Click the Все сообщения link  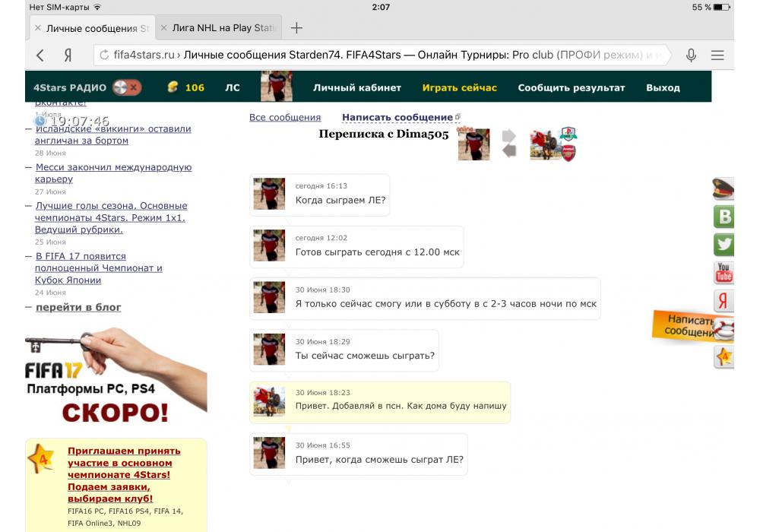(285, 118)
